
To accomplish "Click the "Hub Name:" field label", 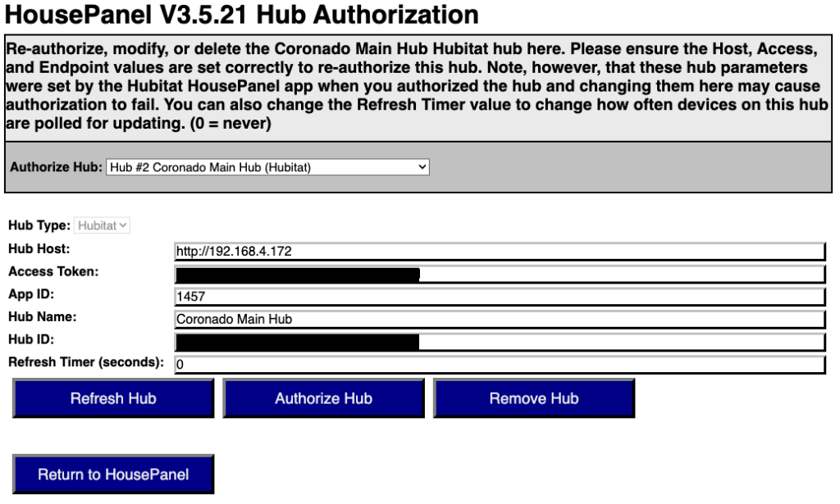I will pos(42,316).
